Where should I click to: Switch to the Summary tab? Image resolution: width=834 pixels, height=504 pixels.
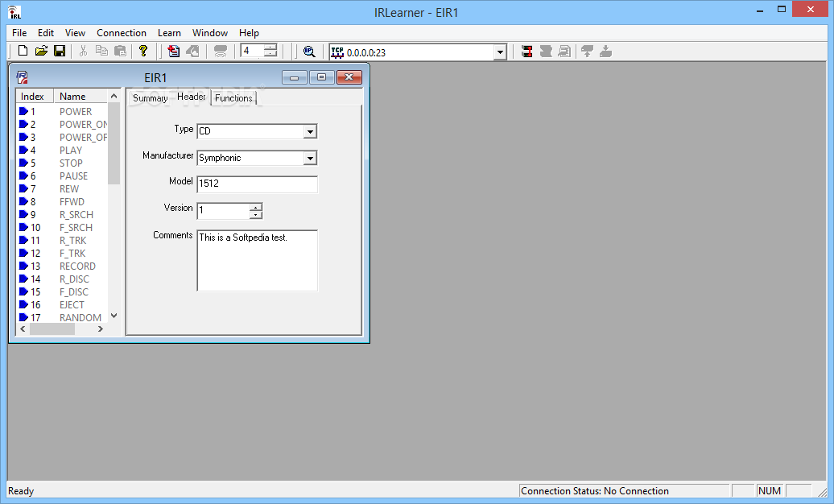[x=150, y=98]
